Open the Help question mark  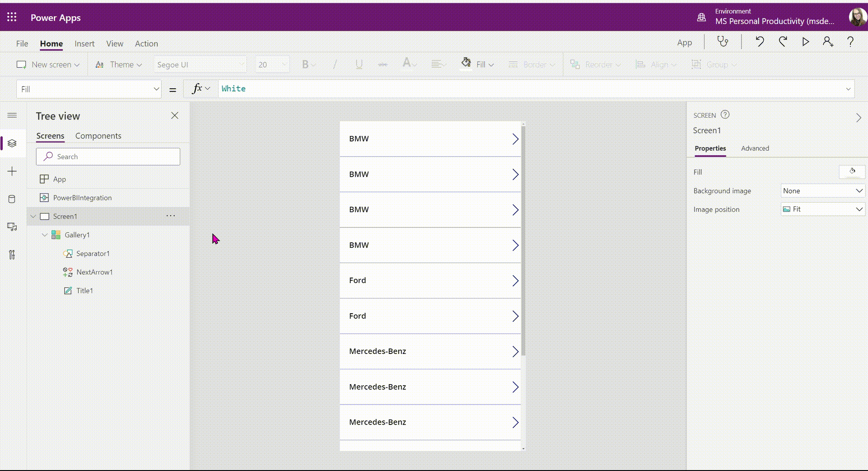850,42
